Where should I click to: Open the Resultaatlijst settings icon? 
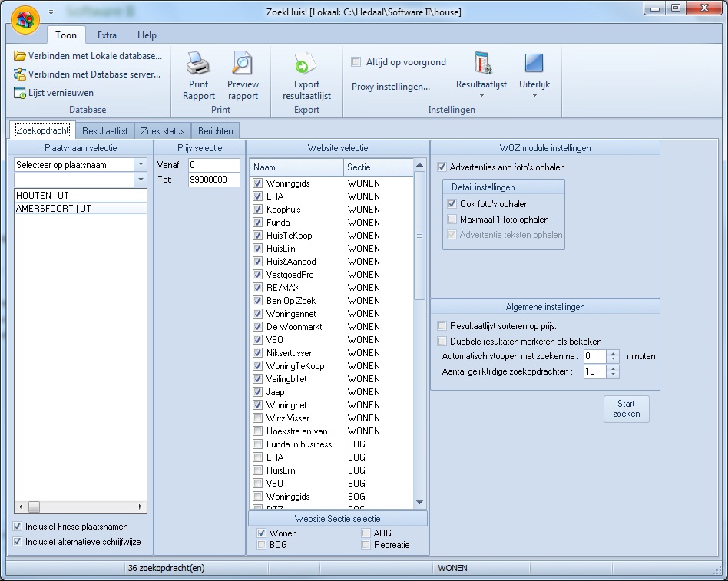tap(481, 64)
